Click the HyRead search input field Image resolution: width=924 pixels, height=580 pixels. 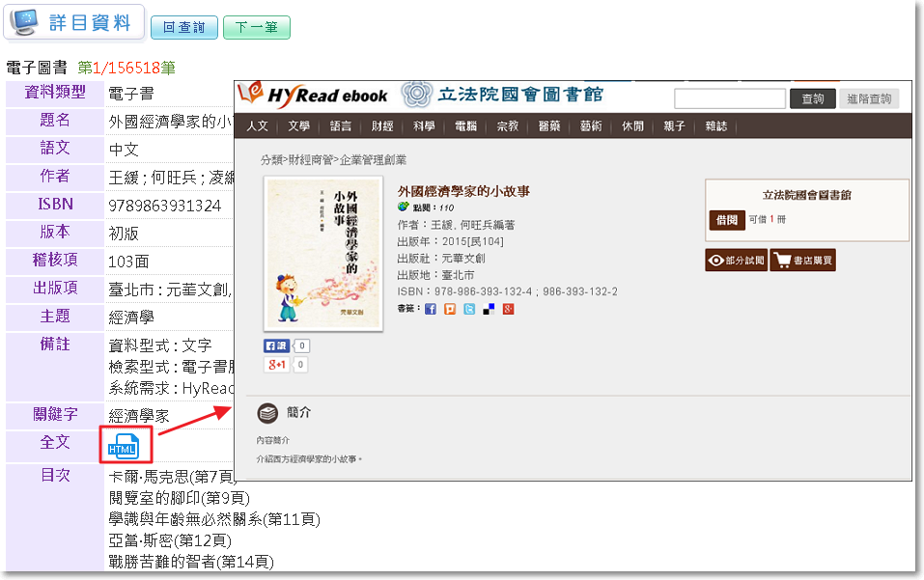[729, 98]
